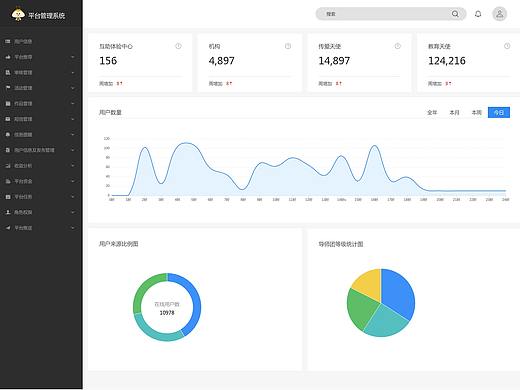Click the 10978 value inside the donut
Viewport: 520px width, 390px height.
tap(167, 313)
